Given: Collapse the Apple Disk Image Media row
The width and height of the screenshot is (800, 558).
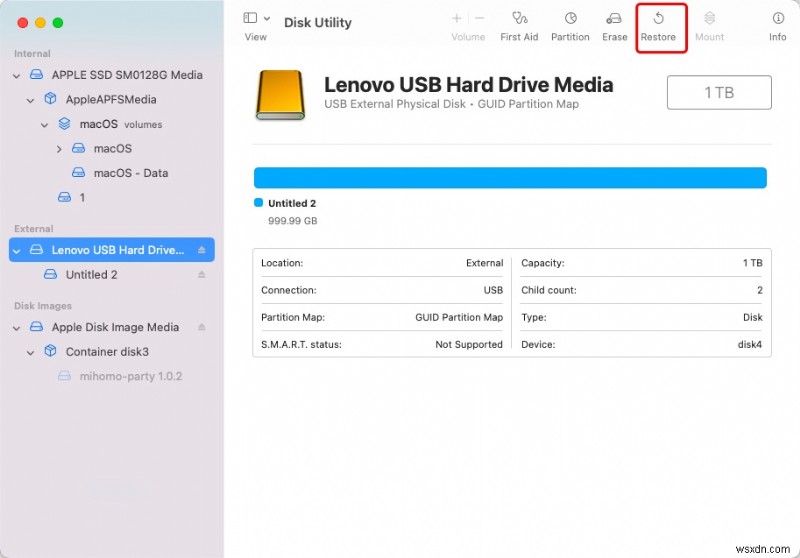Looking at the screenshot, I should pyautogui.click(x=16, y=328).
